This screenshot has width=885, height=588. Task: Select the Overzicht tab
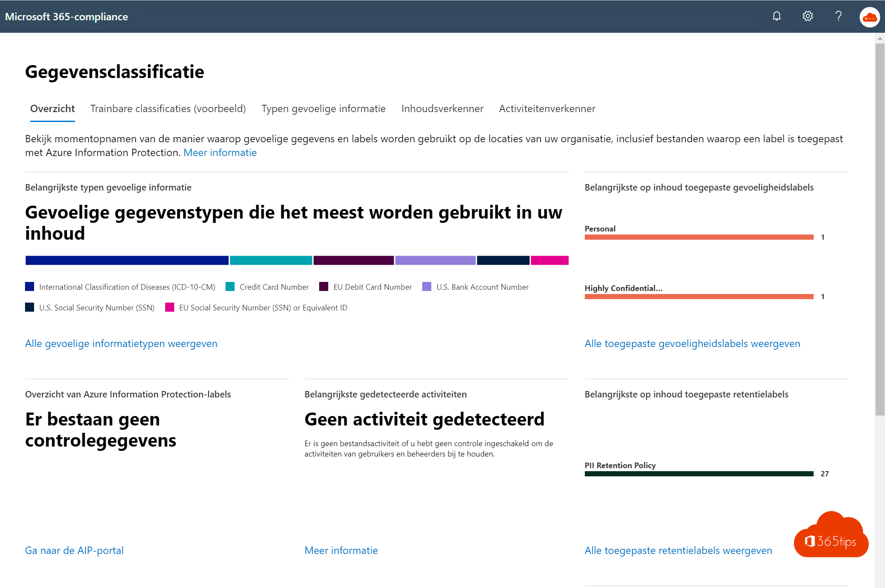click(x=53, y=109)
